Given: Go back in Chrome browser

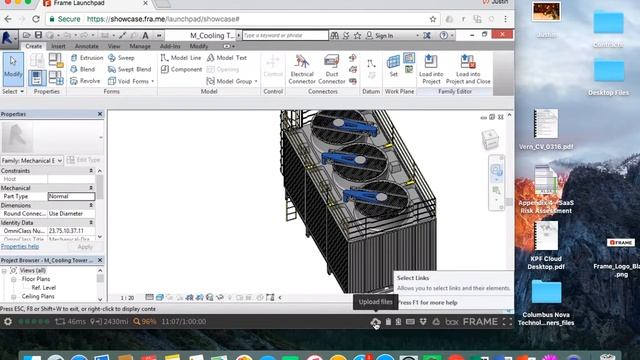Looking at the screenshot, I should point(8,19).
